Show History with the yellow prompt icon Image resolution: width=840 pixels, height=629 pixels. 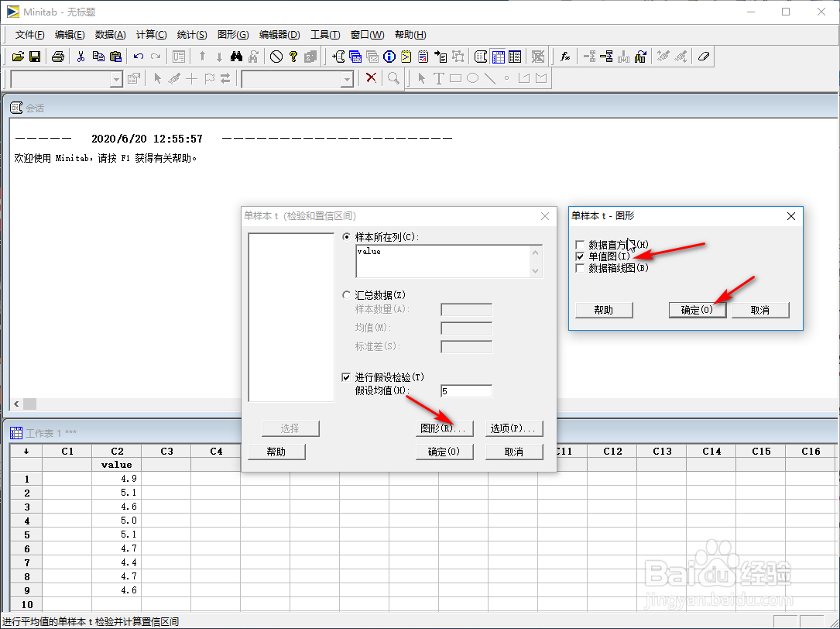pos(406,57)
